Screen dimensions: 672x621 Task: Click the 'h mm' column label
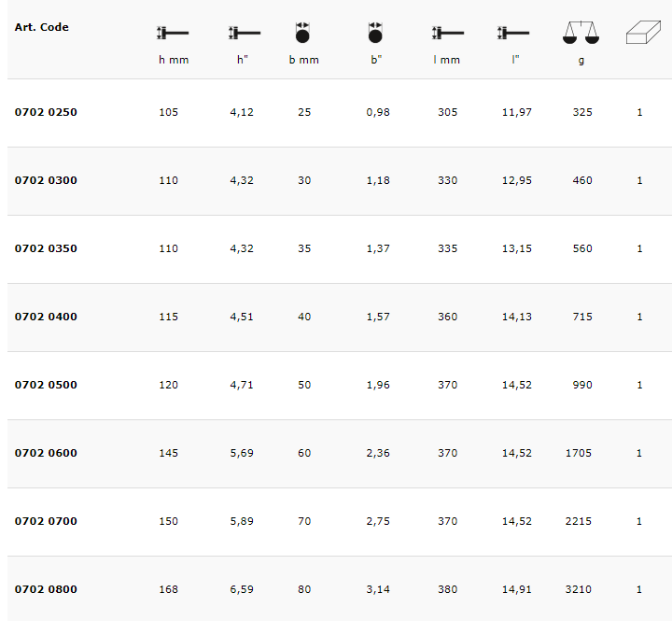click(174, 61)
